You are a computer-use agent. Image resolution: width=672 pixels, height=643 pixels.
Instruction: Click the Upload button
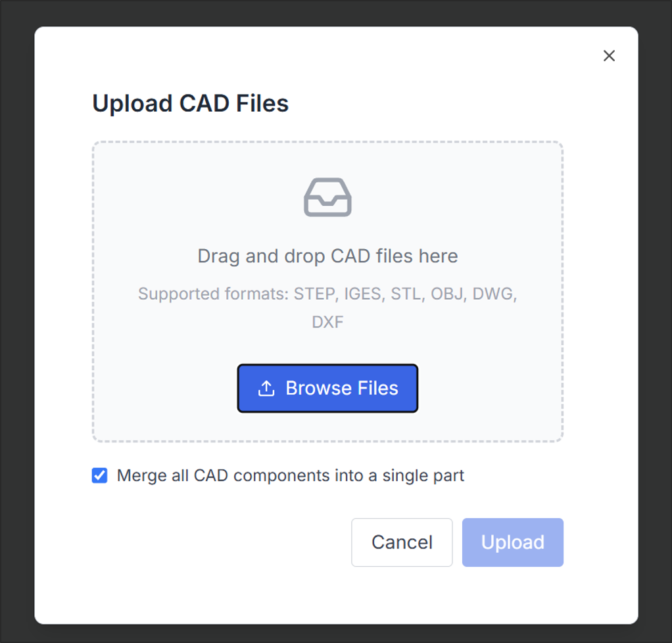coord(512,542)
